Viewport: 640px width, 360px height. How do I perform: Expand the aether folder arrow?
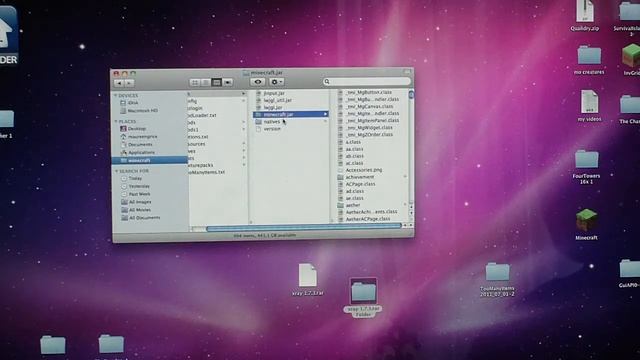(x=405, y=205)
